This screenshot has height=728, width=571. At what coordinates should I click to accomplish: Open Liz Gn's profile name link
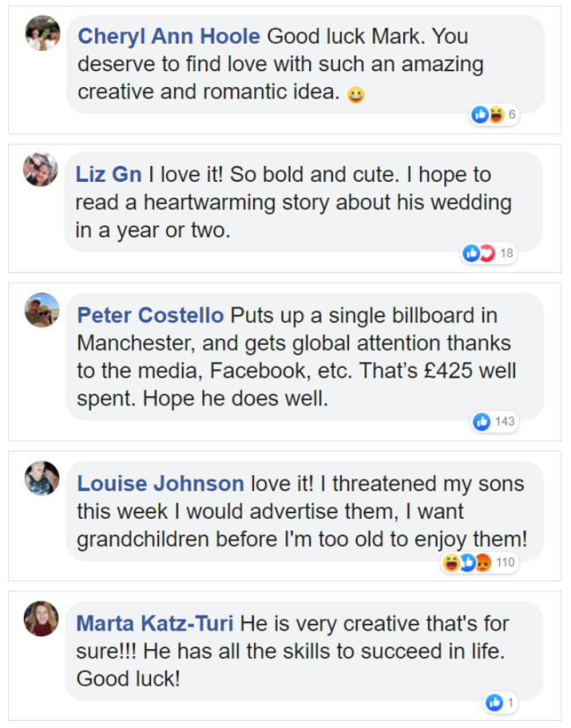click(108, 175)
